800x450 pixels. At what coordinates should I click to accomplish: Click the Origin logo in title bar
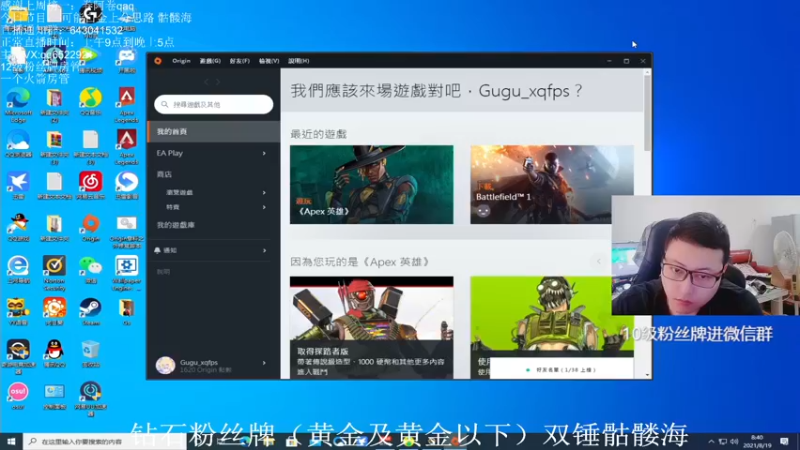pos(158,61)
